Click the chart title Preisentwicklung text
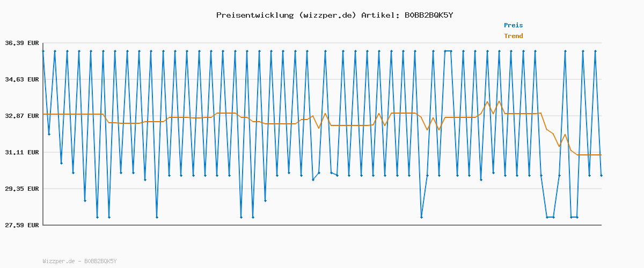This screenshot has height=268, width=644. click(254, 15)
